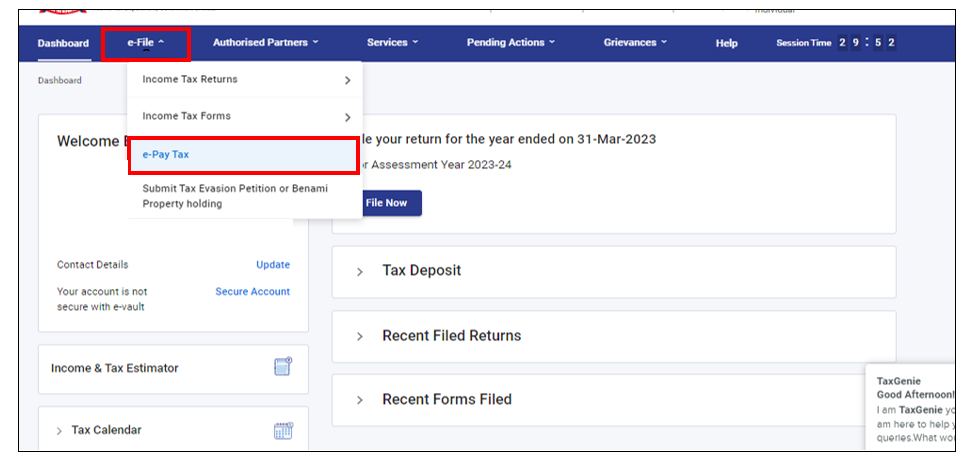Open Income Tax Forms submenu
Image resolution: width=970 pixels, height=467 pixels.
click(x=244, y=117)
